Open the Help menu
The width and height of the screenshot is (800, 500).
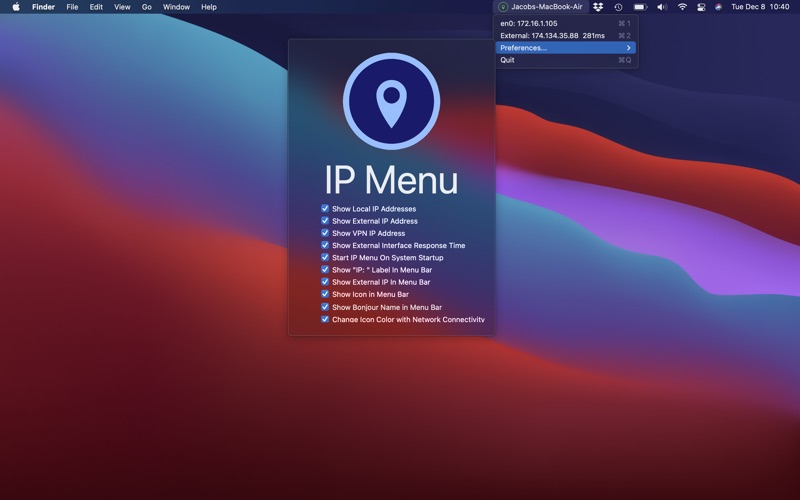pos(209,7)
